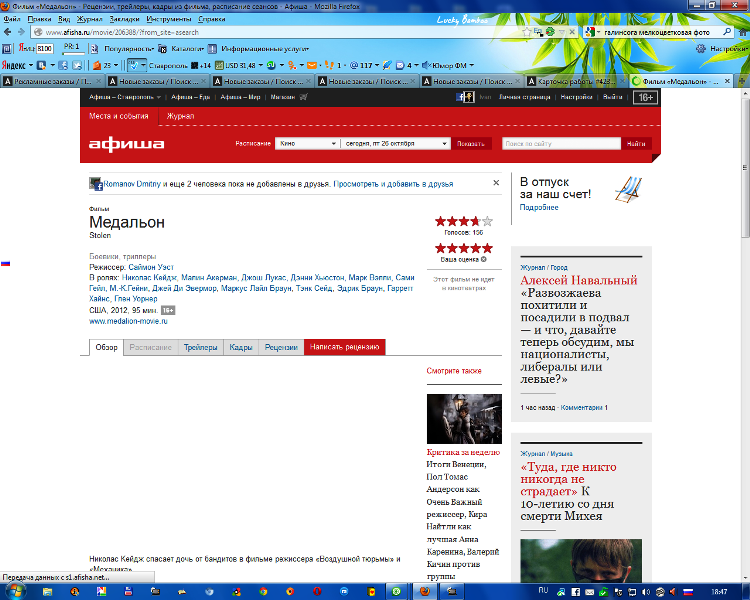Select the Обзор tab
This screenshot has height=600, width=750.
[x=106, y=347]
